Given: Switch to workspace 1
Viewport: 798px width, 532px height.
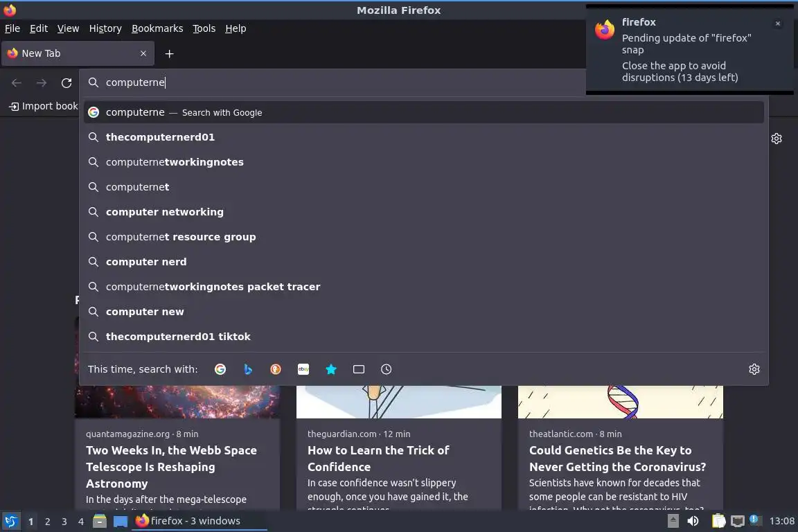Looking at the screenshot, I should click(31, 522).
